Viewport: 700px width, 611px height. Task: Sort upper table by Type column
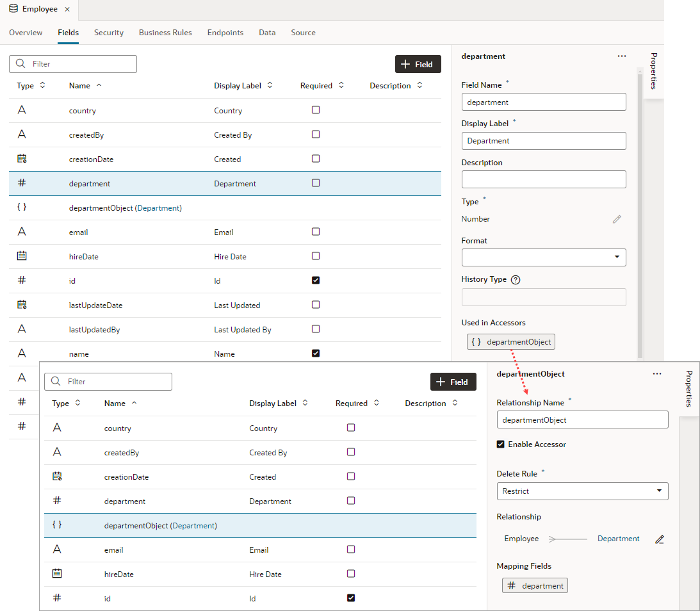click(42, 85)
